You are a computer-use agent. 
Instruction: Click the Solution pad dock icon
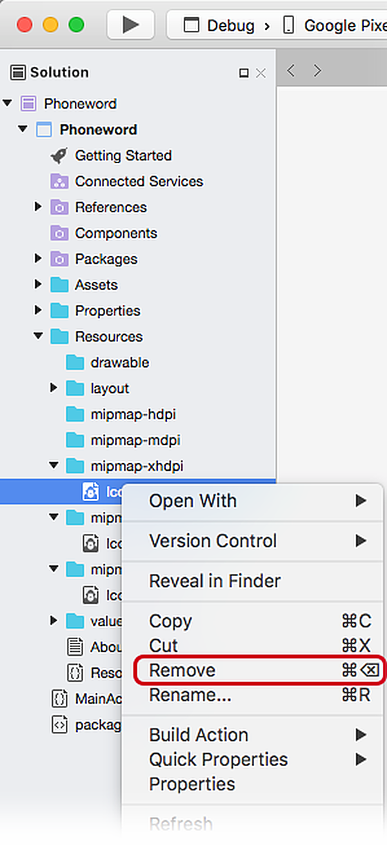[x=244, y=73]
